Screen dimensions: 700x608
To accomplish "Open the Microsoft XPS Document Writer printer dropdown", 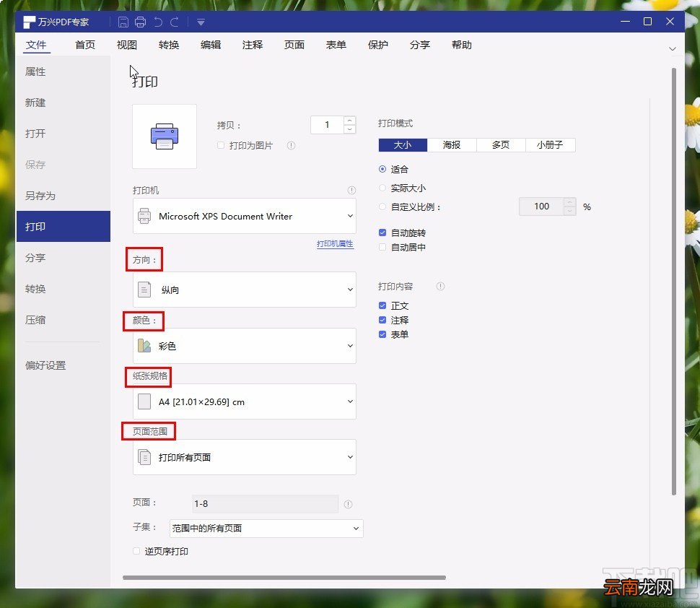I will 244,216.
